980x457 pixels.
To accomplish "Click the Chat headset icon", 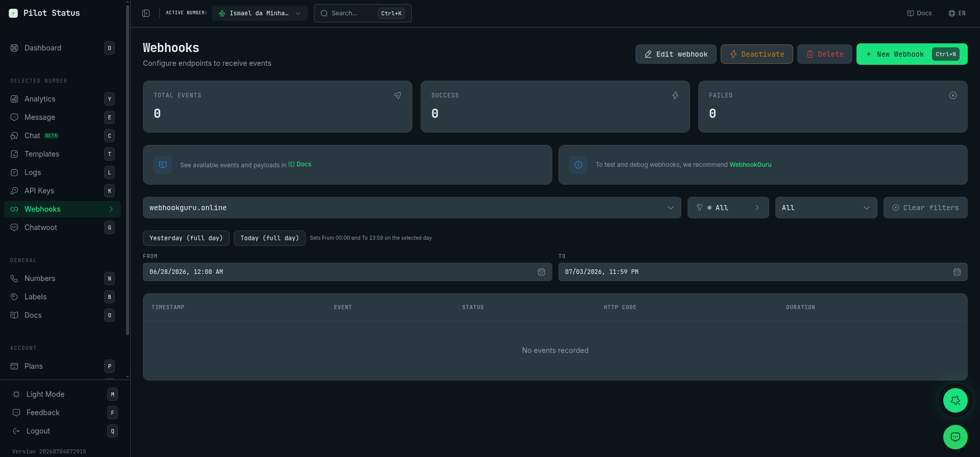I will (14, 136).
